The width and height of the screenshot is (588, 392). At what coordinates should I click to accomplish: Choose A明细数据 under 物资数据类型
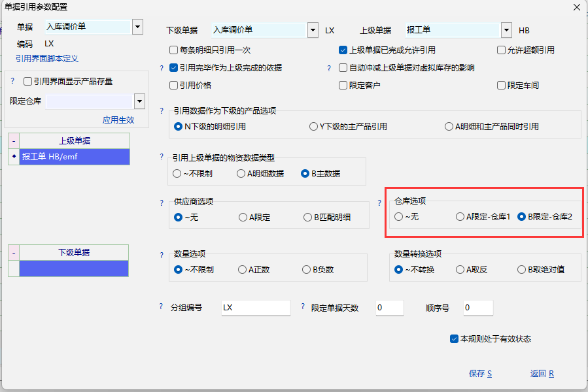pos(242,174)
